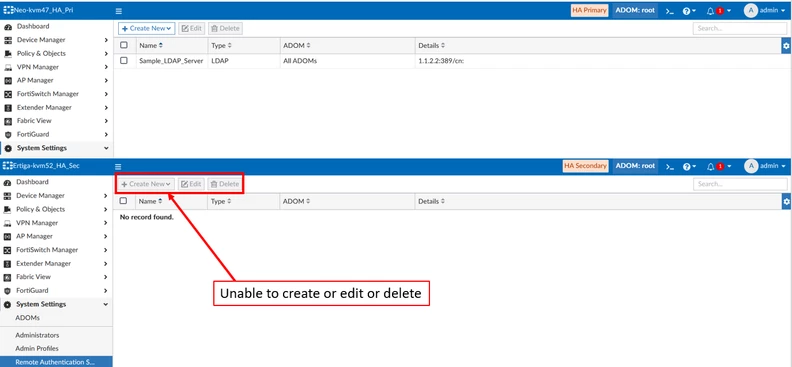Click ADOM: root button in HA Primary header
Screen dimensions: 792x367
pyautogui.click(x=635, y=11)
